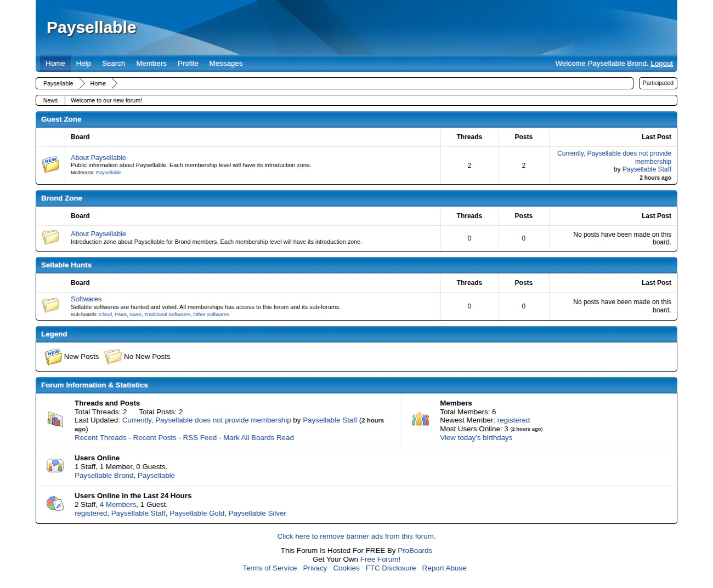Screen dimensions: 713x588
Task: Open Paysellable Silver user profile
Action: click(257, 513)
